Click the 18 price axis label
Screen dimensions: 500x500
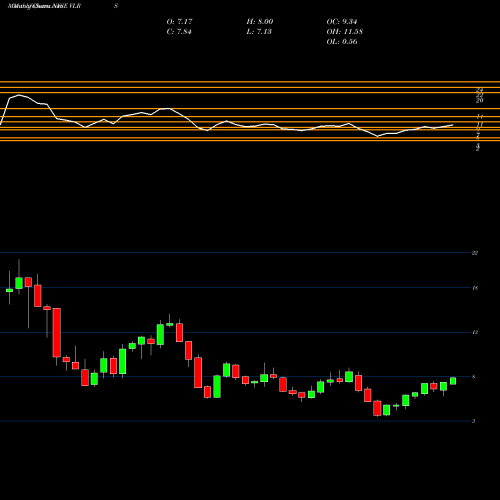(475, 288)
